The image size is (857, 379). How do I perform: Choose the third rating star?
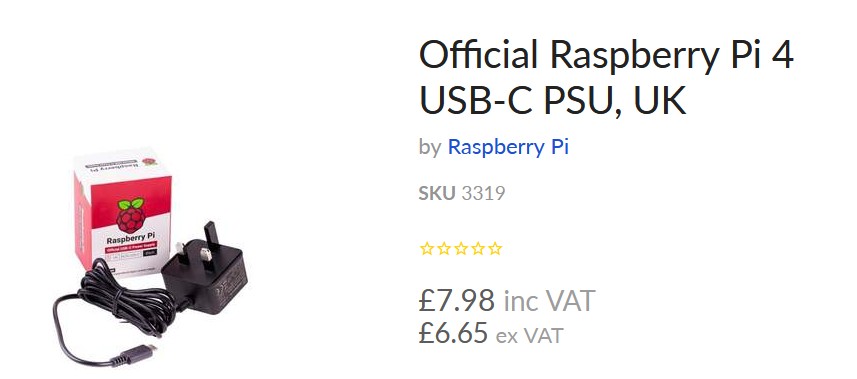tap(461, 249)
